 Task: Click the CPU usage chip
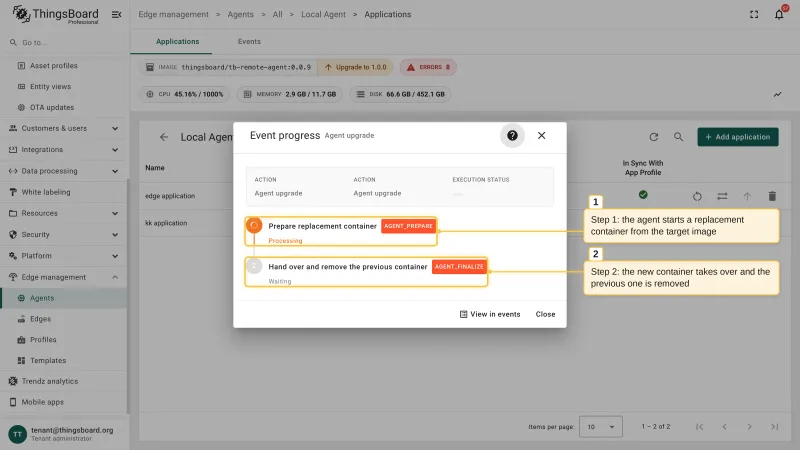[x=185, y=94]
